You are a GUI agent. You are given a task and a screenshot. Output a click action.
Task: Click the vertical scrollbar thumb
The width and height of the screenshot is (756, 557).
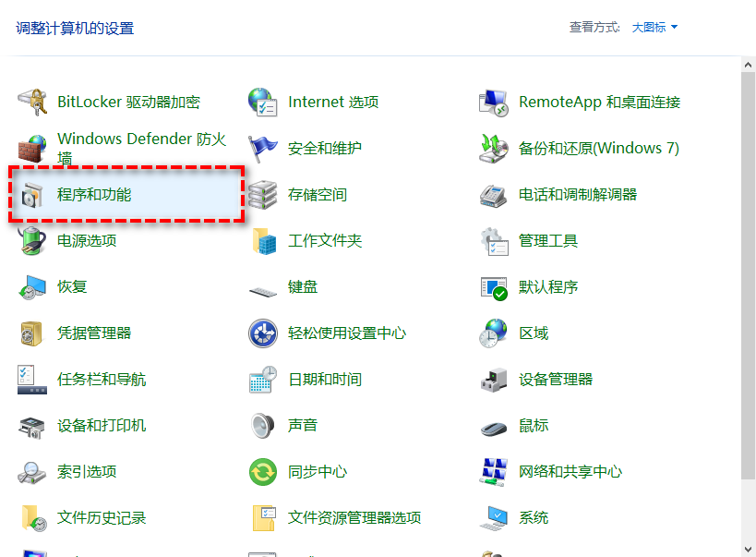pos(748,275)
